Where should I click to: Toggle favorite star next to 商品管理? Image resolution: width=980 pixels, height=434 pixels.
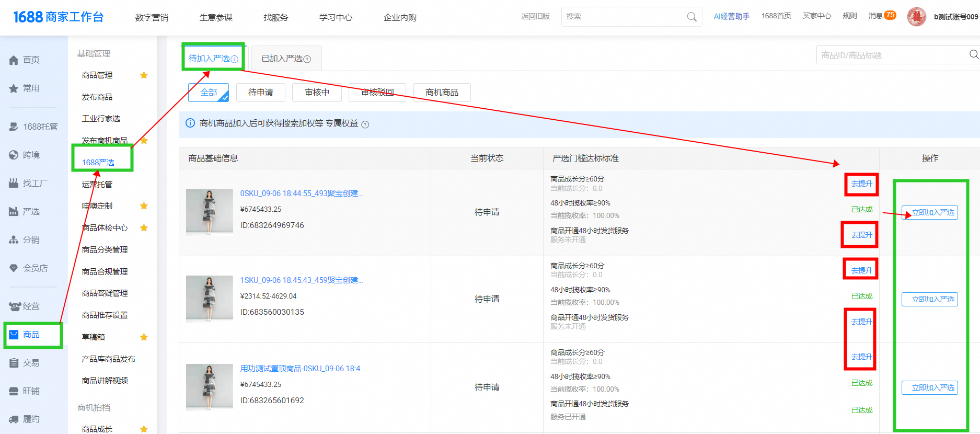(x=144, y=75)
